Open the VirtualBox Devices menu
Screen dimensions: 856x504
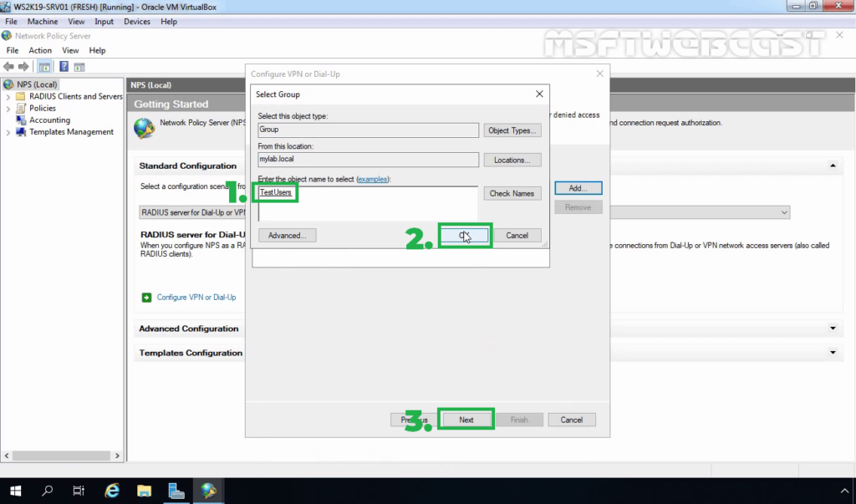pyautogui.click(x=137, y=21)
